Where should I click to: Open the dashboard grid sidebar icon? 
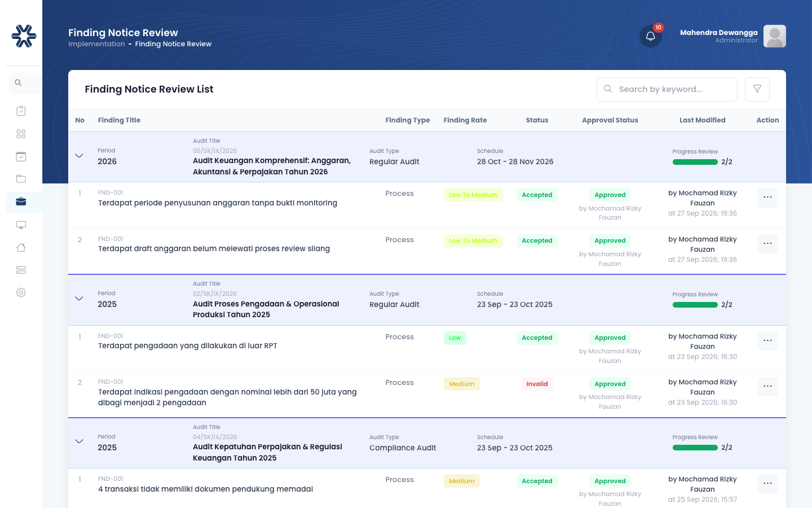pyautogui.click(x=21, y=134)
